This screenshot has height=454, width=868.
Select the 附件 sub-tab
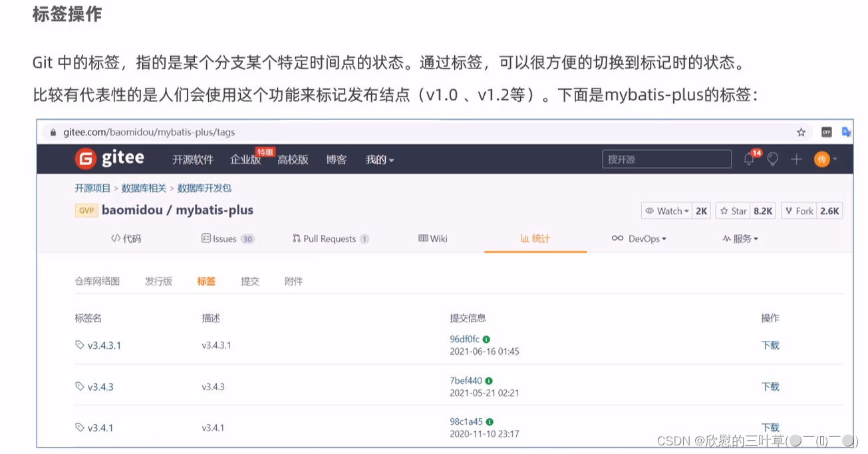click(293, 281)
